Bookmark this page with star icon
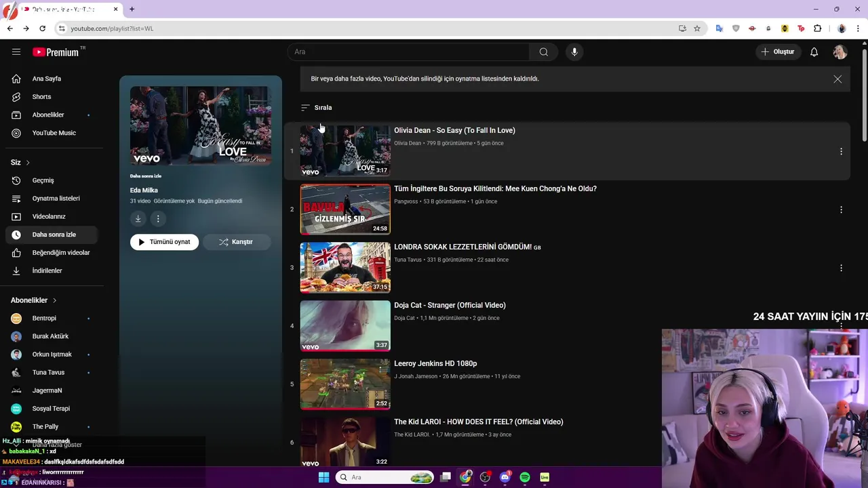 [x=696, y=28]
